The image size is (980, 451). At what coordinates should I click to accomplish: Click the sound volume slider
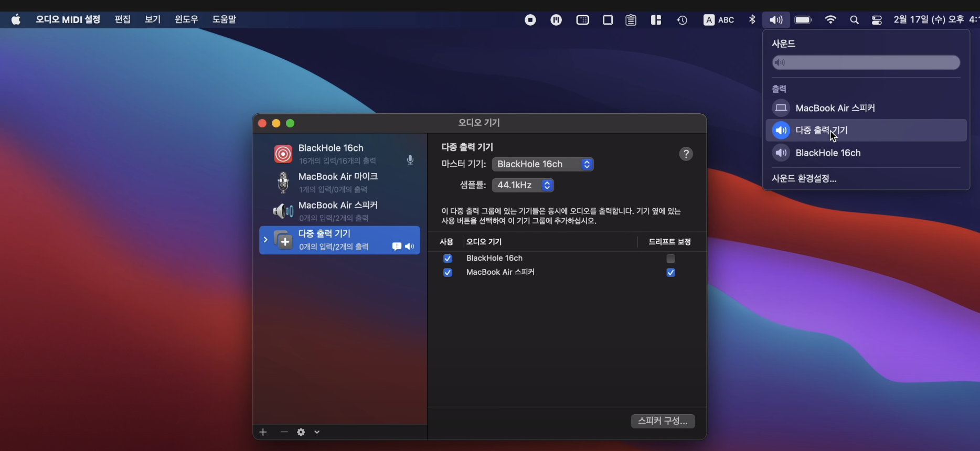pos(866,63)
